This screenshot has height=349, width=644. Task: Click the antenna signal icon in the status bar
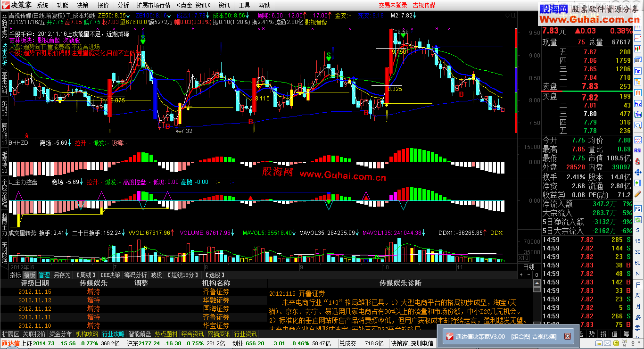tap(624, 343)
